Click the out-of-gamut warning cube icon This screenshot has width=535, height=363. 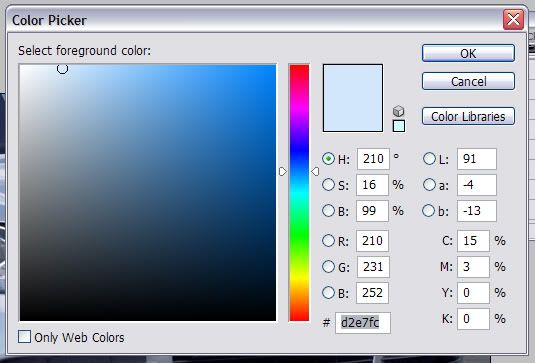coord(399,111)
